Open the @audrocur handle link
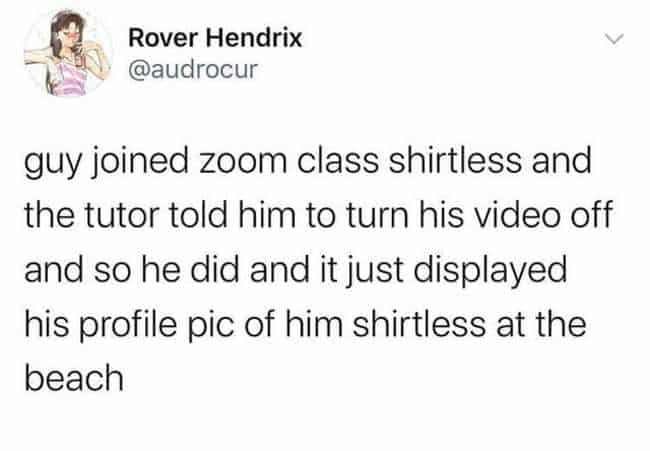Image resolution: width=650 pixels, height=451 pixels. coord(193,69)
